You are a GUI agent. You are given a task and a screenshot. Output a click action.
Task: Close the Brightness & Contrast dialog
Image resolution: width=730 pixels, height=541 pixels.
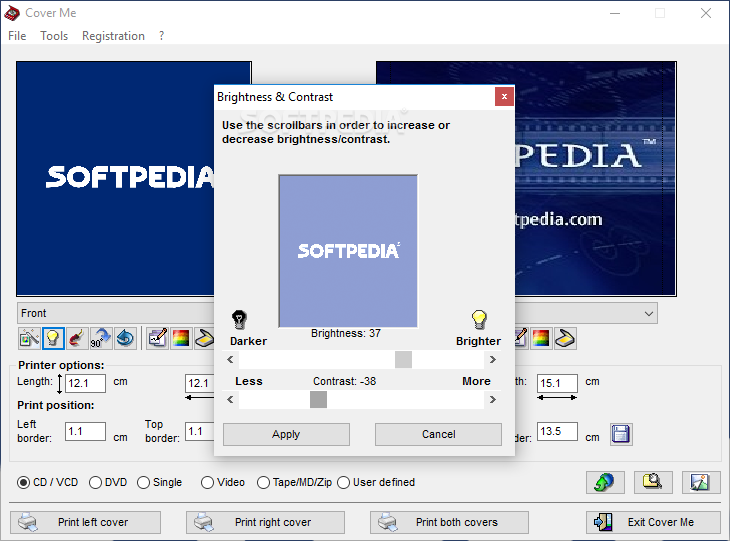click(504, 96)
